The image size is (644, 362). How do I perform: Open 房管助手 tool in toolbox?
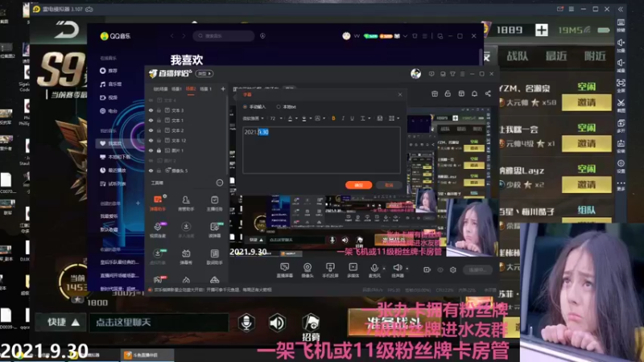(186, 204)
